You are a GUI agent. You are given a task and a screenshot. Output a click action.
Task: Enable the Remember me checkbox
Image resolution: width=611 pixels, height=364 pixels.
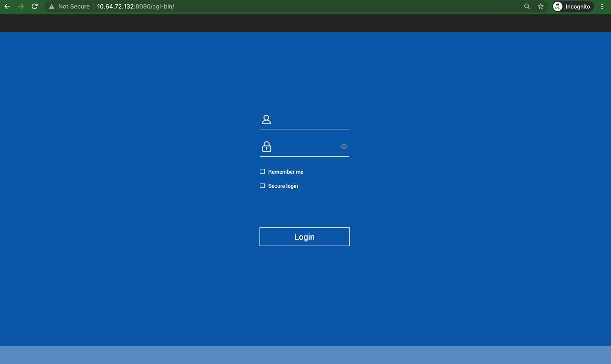pos(262,172)
